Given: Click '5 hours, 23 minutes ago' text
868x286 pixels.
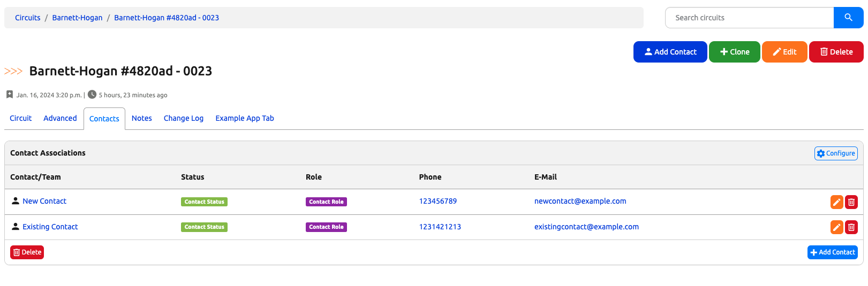Looking at the screenshot, I should point(133,95).
